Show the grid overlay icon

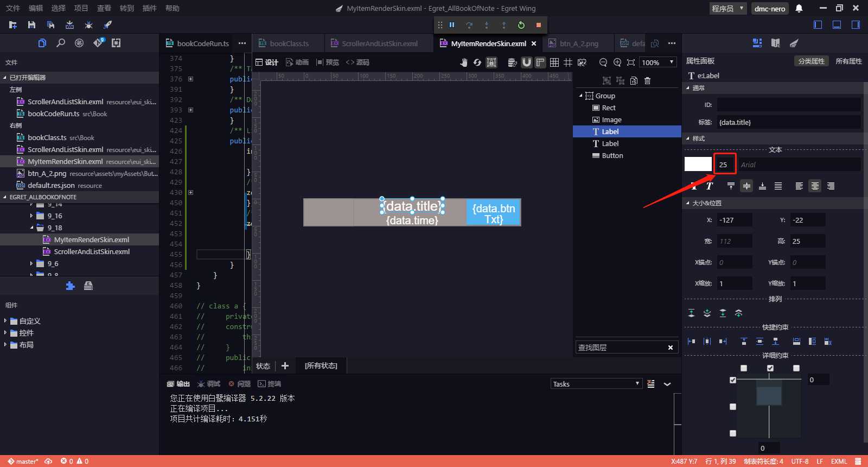pos(554,62)
